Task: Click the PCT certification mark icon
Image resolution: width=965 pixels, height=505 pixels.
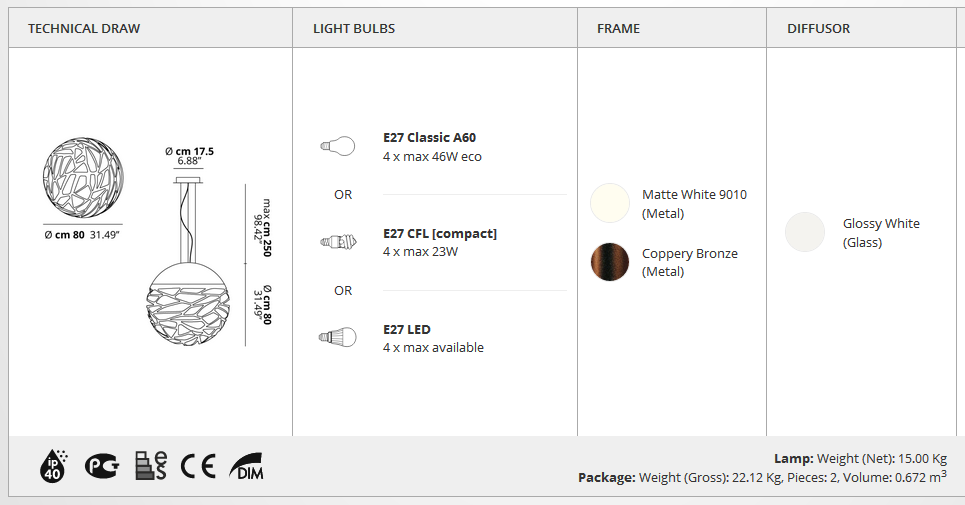Action: click(102, 466)
